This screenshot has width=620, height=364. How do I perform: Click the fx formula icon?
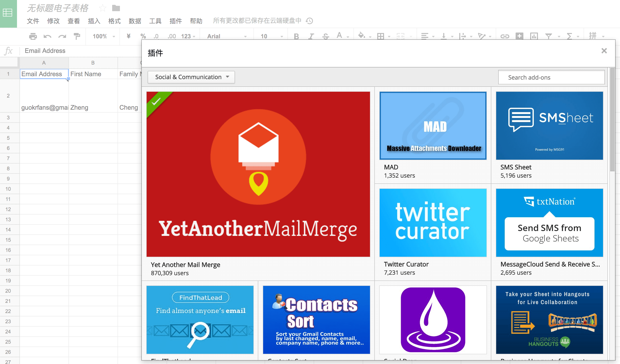click(8, 51)
